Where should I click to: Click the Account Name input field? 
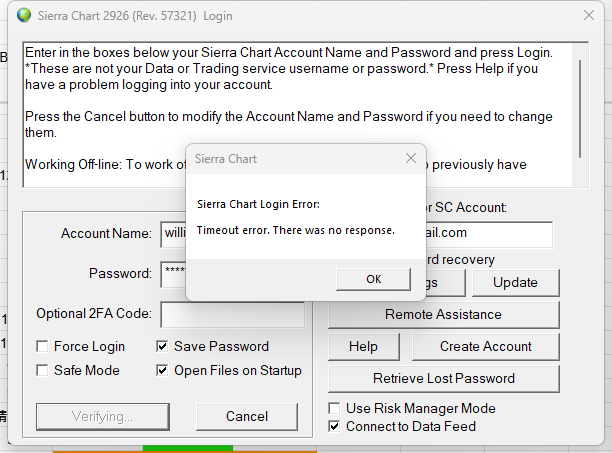click(x=174, y=234)
